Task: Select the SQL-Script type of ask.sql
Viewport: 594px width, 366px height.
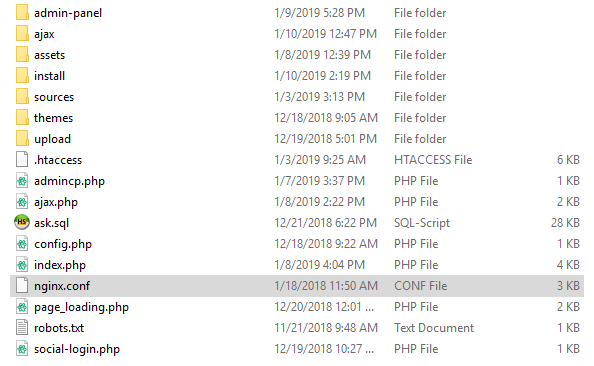Action: [422, 223]
